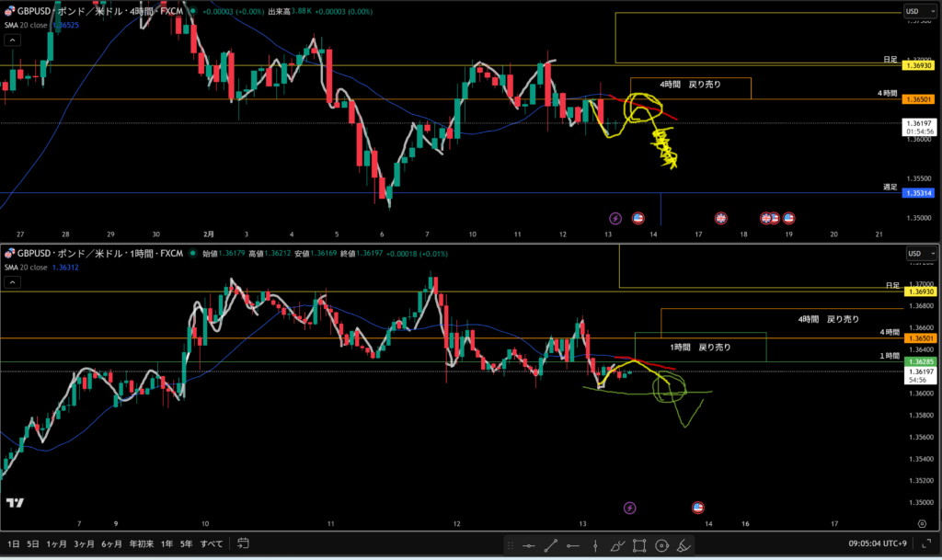Click the eraser tool in drawing toolbar

pyautogui.click(x=684, y=545)
